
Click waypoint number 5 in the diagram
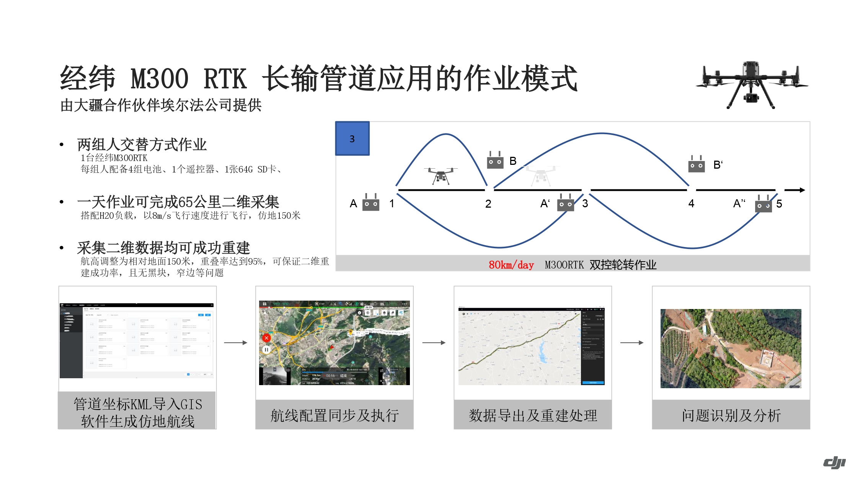point(779,204)
